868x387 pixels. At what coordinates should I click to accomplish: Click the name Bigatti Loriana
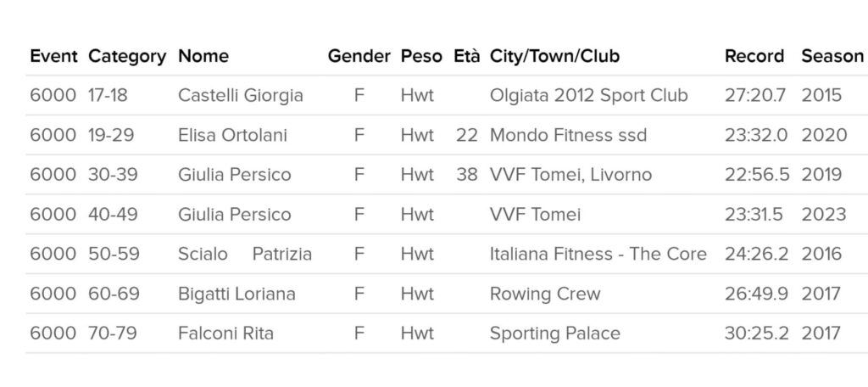click(x=236, y=294)
